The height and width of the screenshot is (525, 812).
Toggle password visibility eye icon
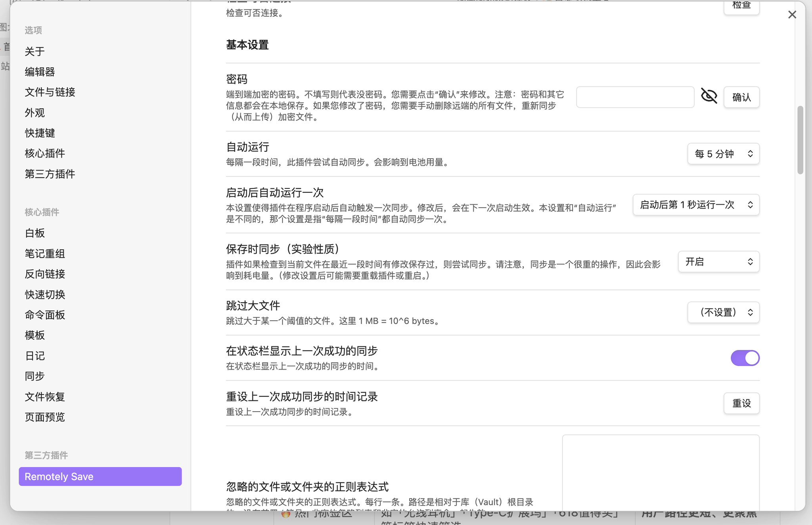[709, 96]
